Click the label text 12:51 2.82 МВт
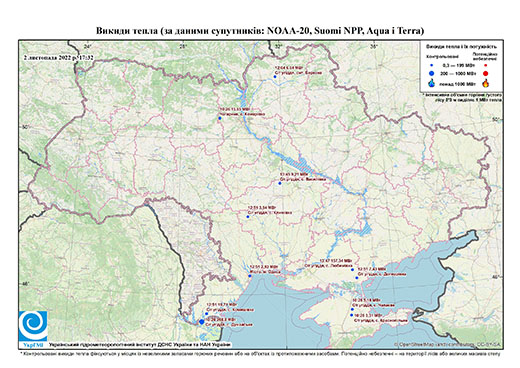Screen dimensions: 520x368 (x=264, y=267)
